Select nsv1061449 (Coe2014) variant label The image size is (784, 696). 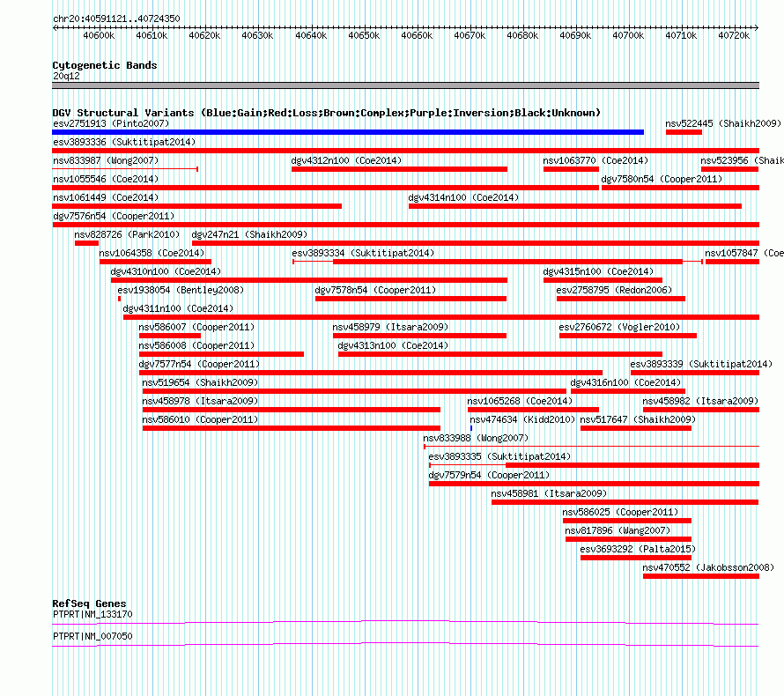pyautogui.click(x=106, y=197)
